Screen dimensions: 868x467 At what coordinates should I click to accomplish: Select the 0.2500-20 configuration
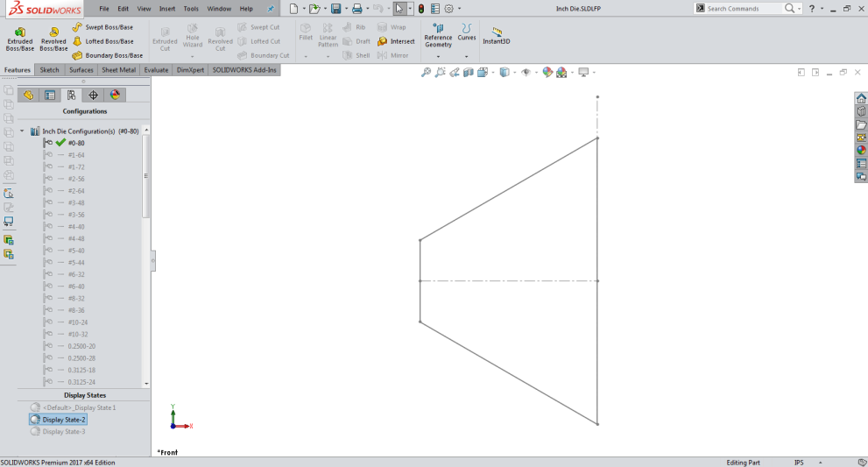pos(81,346)
